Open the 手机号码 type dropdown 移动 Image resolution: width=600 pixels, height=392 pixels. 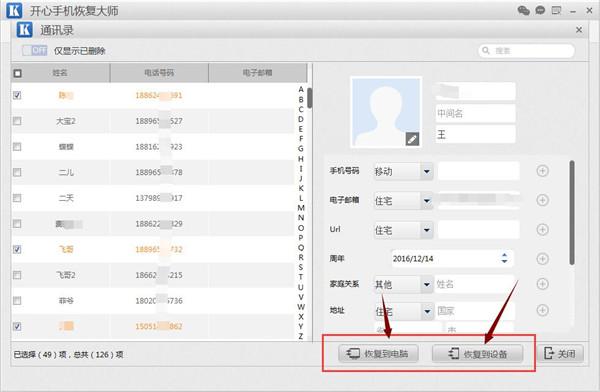[403, 171]
